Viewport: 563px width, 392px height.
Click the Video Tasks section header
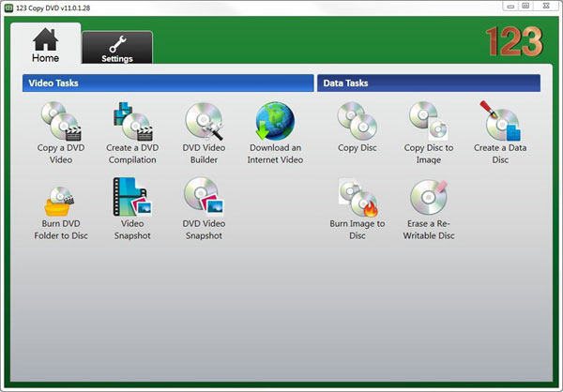click(x=168, y=83)
